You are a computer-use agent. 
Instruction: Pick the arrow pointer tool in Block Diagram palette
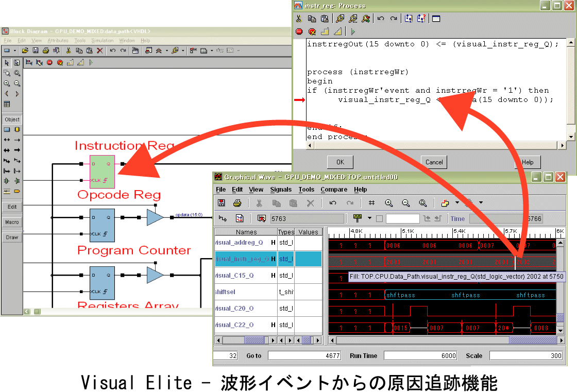coord(7,63)
